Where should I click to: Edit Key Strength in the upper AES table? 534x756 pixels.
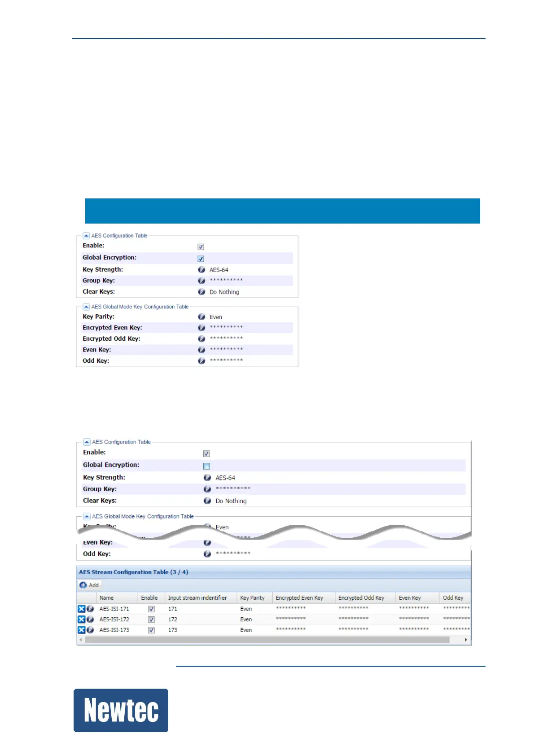201,270
